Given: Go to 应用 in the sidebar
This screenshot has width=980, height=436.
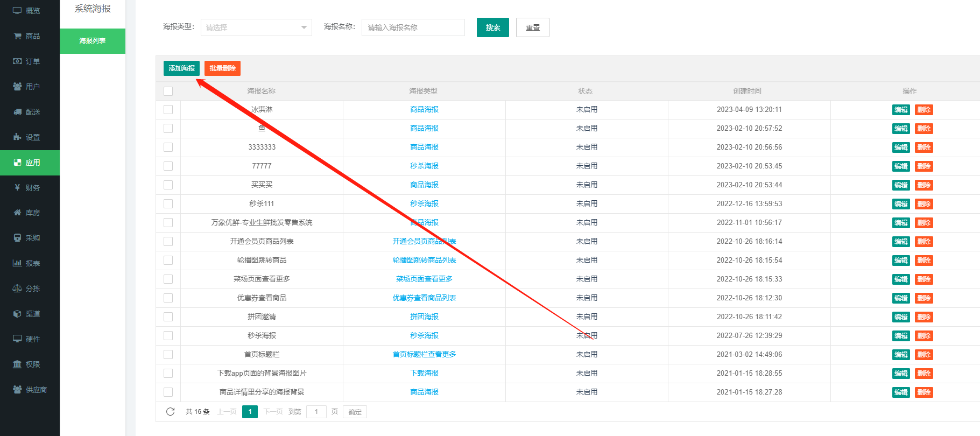Looking at the screenshot, I should (30, 163).
